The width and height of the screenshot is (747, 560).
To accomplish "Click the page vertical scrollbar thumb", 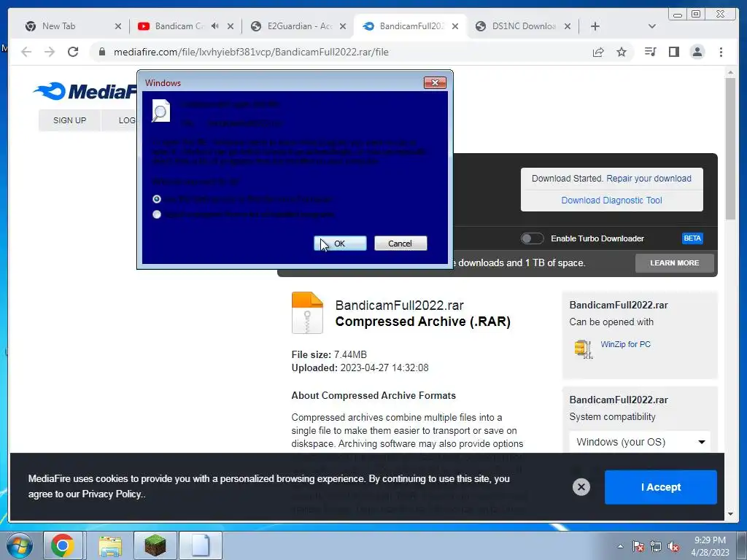I will [x=730, y=149].
